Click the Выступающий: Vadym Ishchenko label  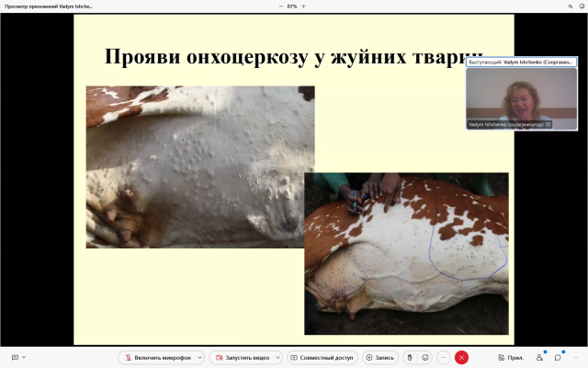pyautogui.click(x=521, y=62)
